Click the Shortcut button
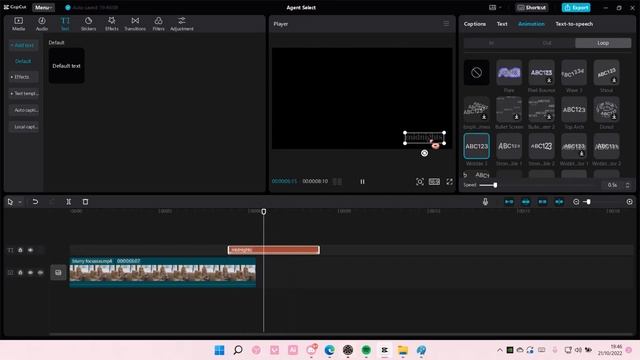 point(532,7)
